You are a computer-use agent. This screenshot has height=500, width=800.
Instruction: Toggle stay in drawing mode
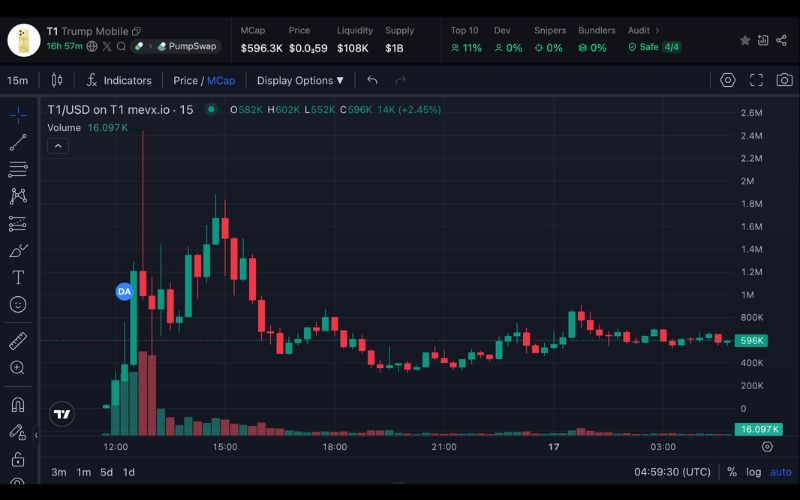pyautogui.click(x=18, y=432)
